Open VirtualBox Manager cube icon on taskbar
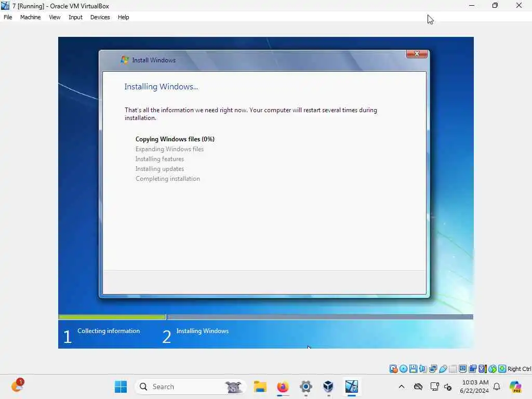 (328, 387)
